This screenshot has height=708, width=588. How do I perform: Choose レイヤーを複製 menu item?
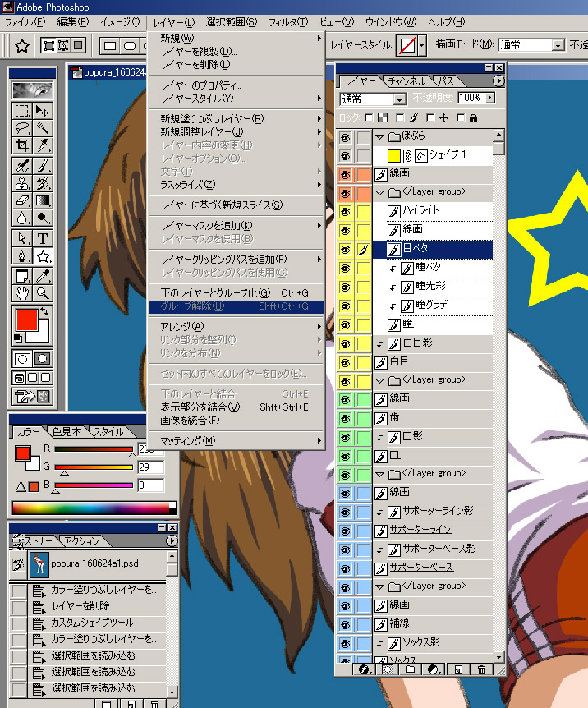[237, 52]
